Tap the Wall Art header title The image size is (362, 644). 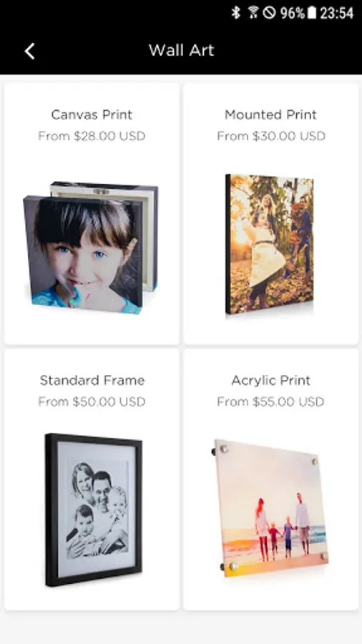click(x=181, y=51)
